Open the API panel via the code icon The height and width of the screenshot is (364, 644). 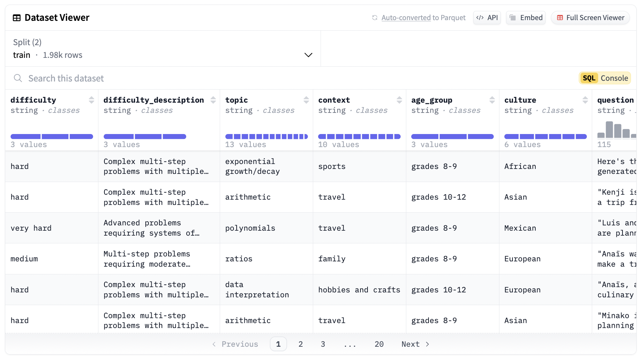[480, 17]
